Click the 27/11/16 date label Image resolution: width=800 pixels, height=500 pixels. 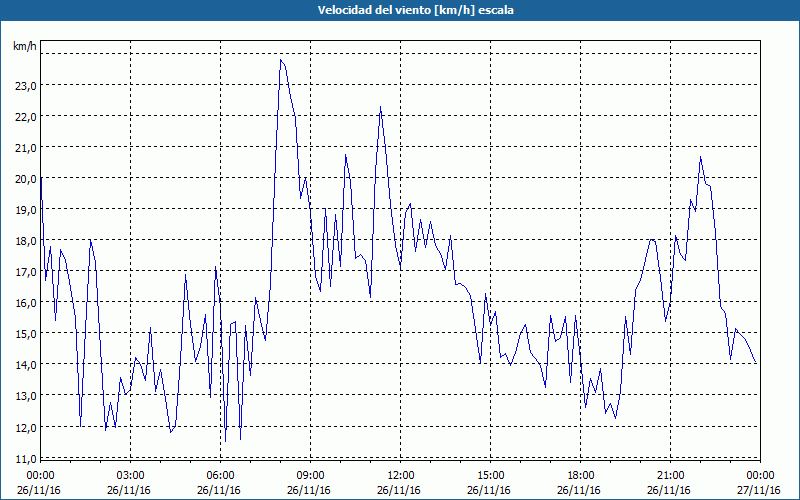(x=759, y=490)
